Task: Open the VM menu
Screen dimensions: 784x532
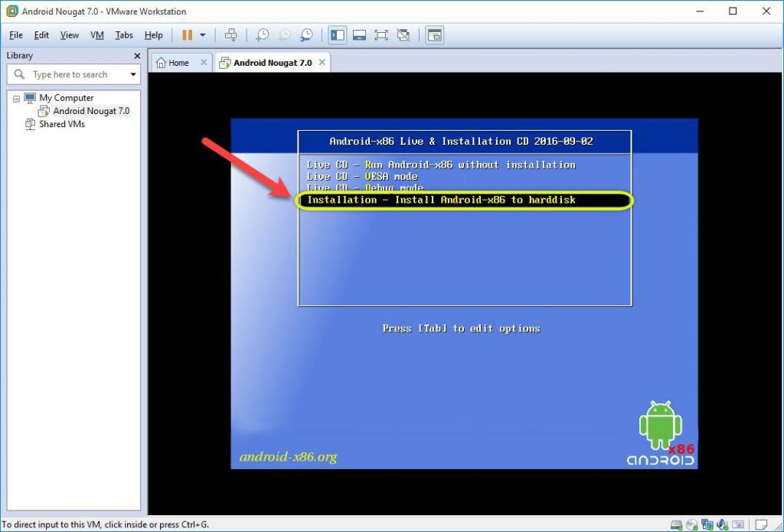Action: pyautogui.click(x=96, y=34)
